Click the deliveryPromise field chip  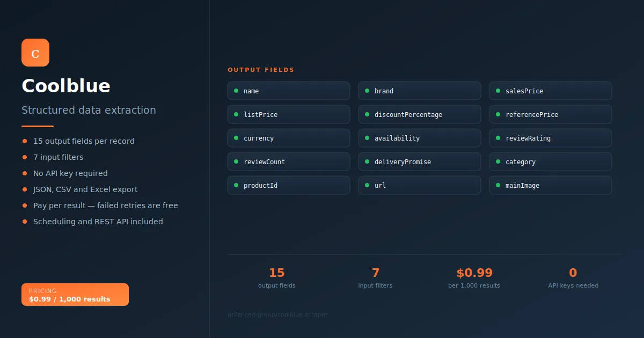(420, 161)
